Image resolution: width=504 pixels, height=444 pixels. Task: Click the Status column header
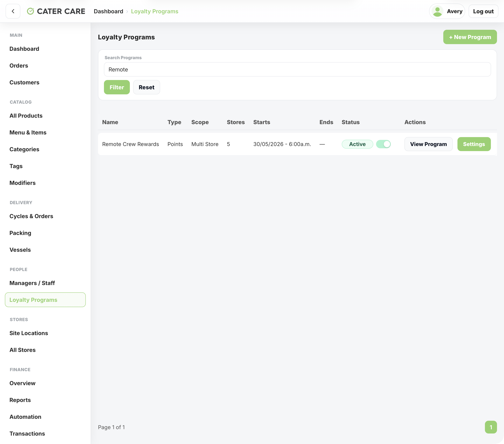tap(350, 122)
